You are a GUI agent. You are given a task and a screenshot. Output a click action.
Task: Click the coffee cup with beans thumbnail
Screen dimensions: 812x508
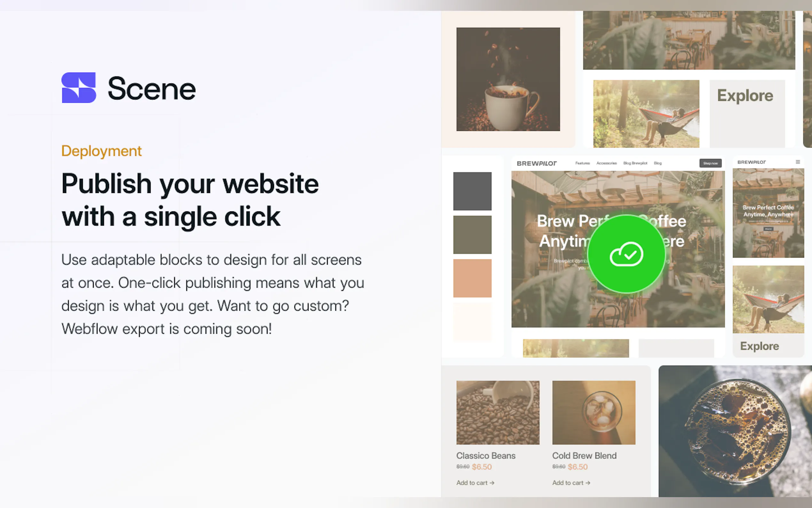(x=508, y=79)
